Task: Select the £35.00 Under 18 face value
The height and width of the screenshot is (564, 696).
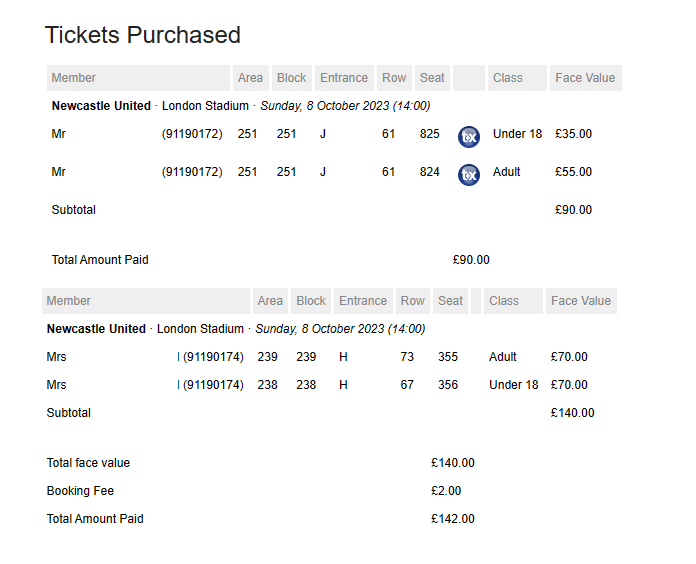Action: pos(573,134)
